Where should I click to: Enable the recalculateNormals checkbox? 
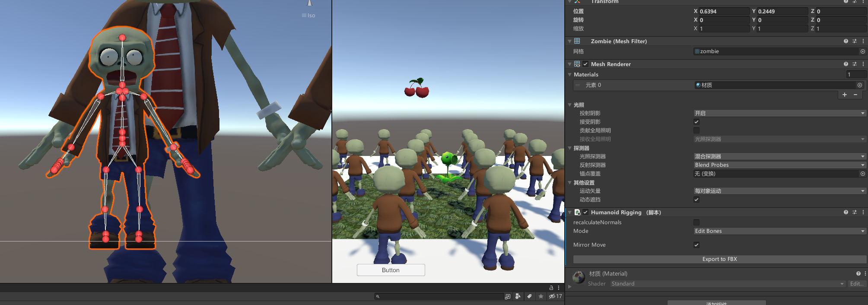tap(696, 222)
